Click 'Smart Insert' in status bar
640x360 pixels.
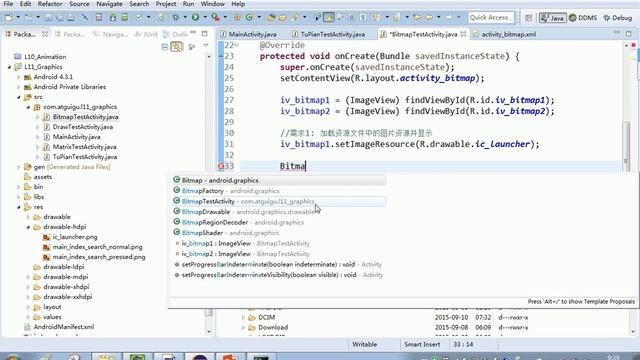tap(422, 344)
